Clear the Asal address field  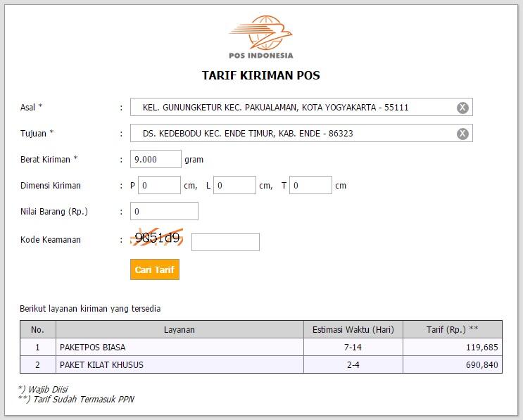click(x=462, y=108)
